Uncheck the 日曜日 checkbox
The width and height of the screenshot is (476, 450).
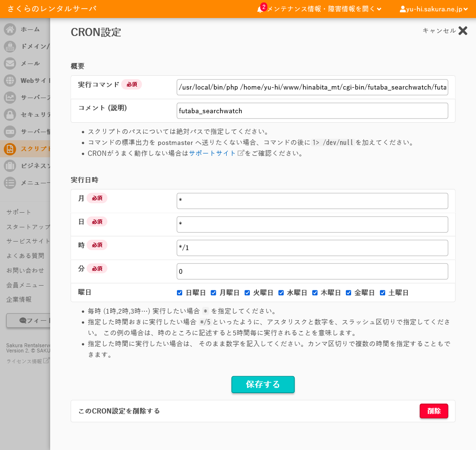coord(180,293)
